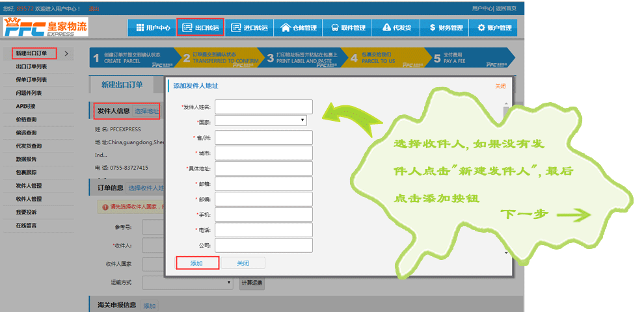Open 出口订单列表 in the sidebar
Viewport: 644px width, 312px height.
pos(31,66)
